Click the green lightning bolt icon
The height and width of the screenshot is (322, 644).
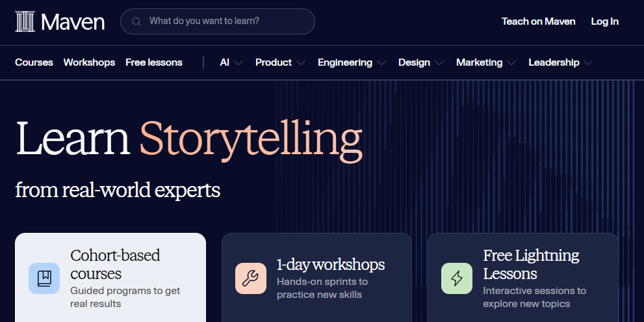coord(457,278)
